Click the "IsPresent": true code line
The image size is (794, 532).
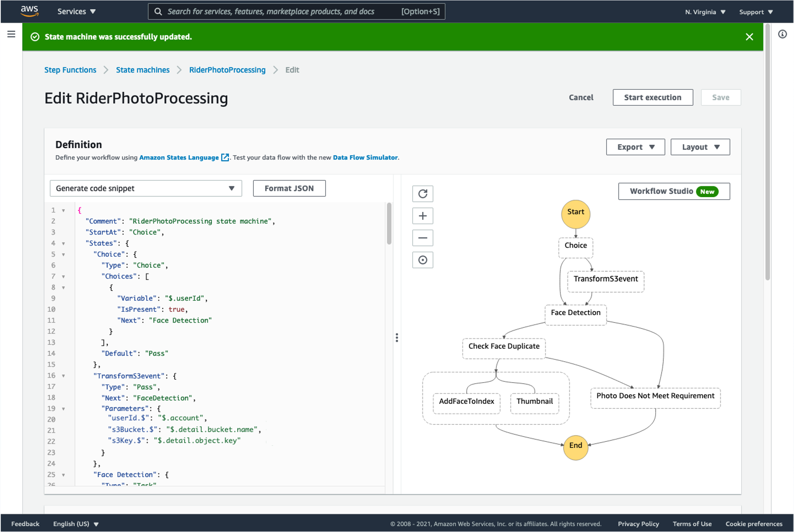(153, 310)
